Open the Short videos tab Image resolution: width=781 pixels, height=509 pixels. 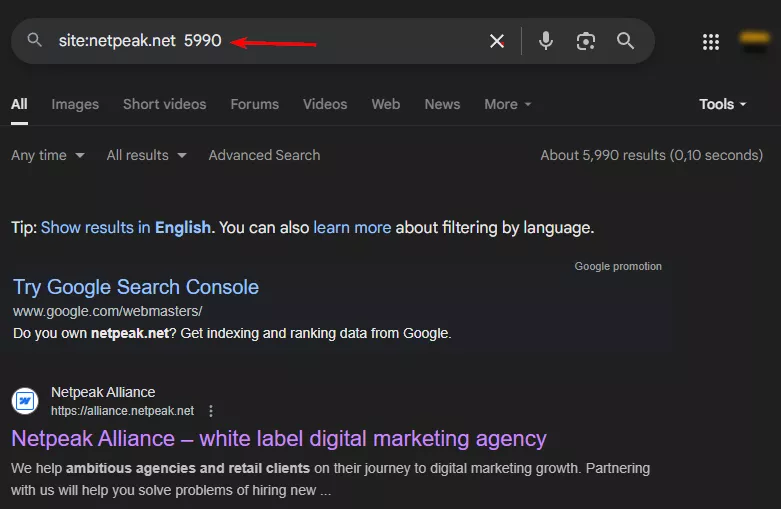pos(164,104)
